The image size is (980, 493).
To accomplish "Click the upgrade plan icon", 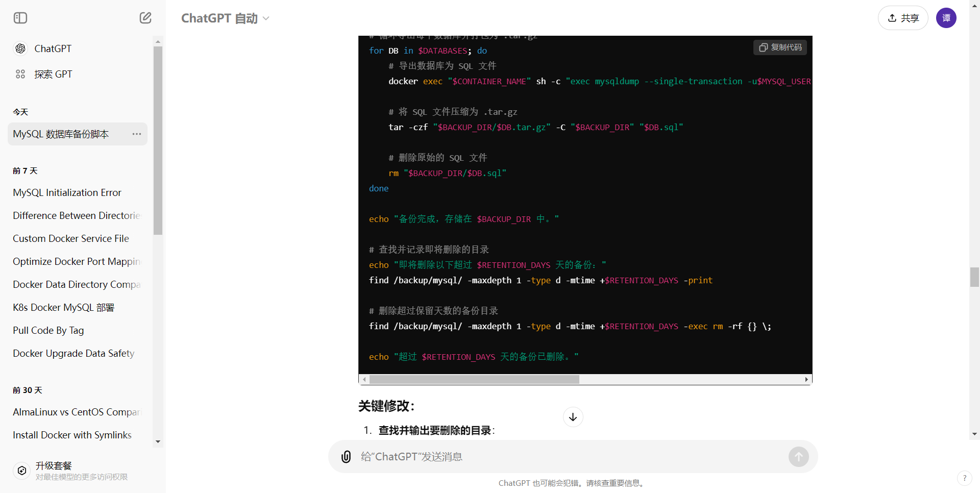I will 22,471.
